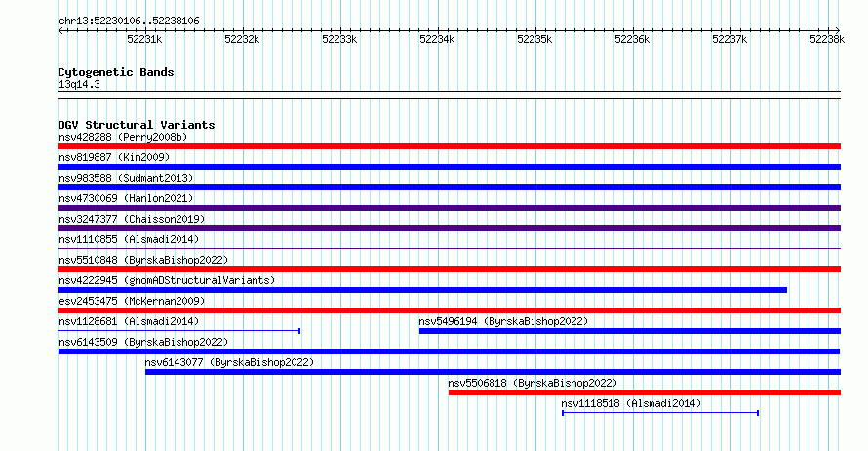Screen dimensions: 868x451
Task: Click nsv1118518 (Alsmadi2014) label
Action: coord(631,403)
